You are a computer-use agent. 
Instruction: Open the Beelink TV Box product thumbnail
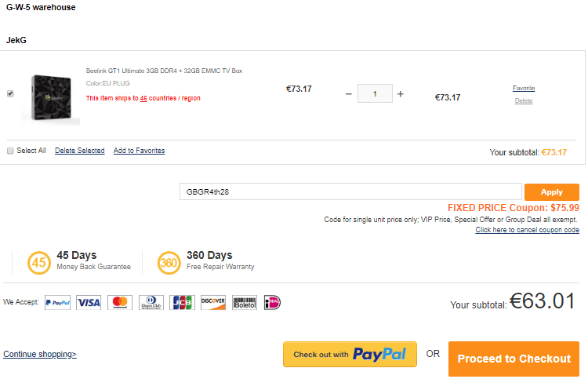coord(55,98)
